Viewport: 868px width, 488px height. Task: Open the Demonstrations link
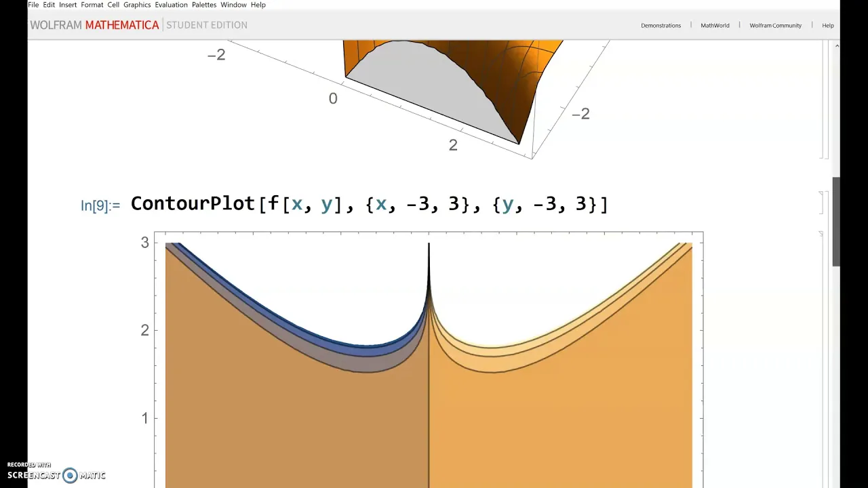pyautogui.click(x=660, y=26)
